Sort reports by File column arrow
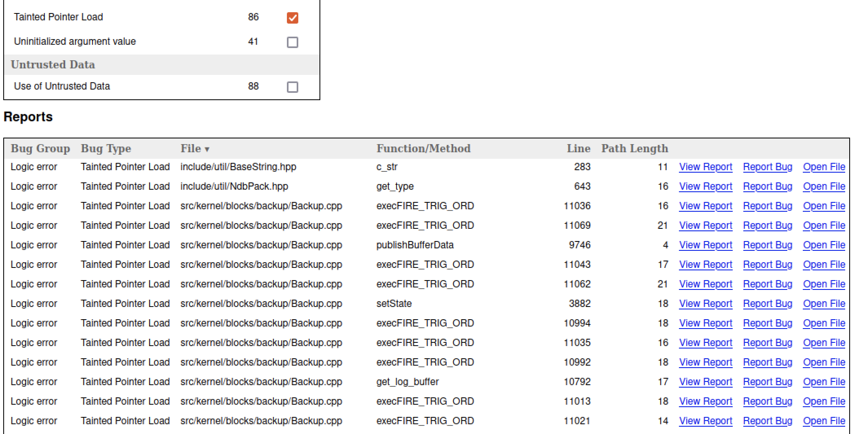This screenshot has width=868, height=434. [207, 149]
